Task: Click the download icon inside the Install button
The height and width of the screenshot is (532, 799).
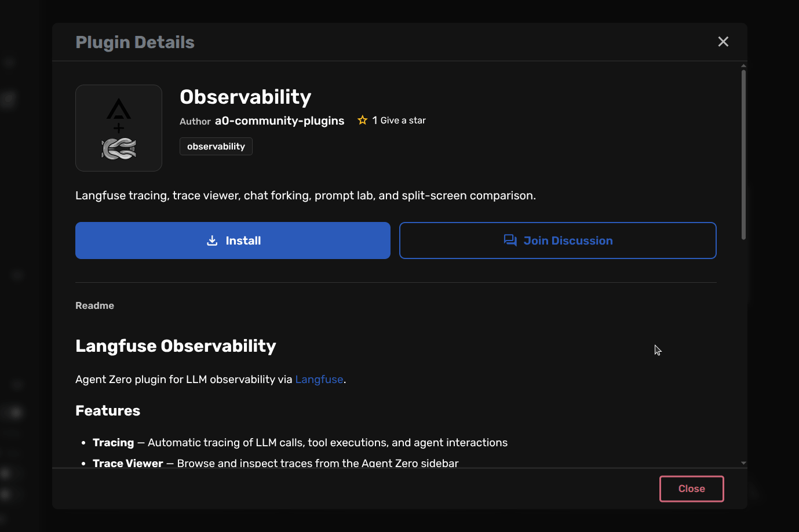Action: click(212, 240)
